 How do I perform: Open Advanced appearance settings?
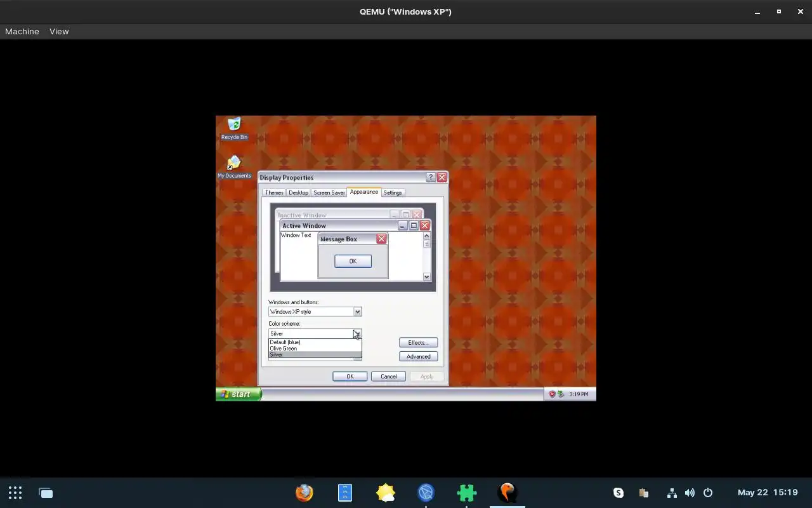418,357
